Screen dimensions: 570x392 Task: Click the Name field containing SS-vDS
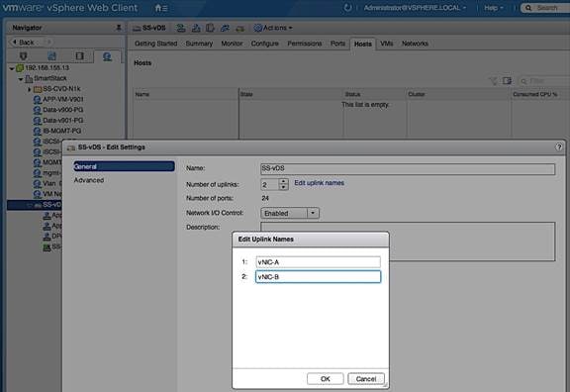tap(408, 168)
